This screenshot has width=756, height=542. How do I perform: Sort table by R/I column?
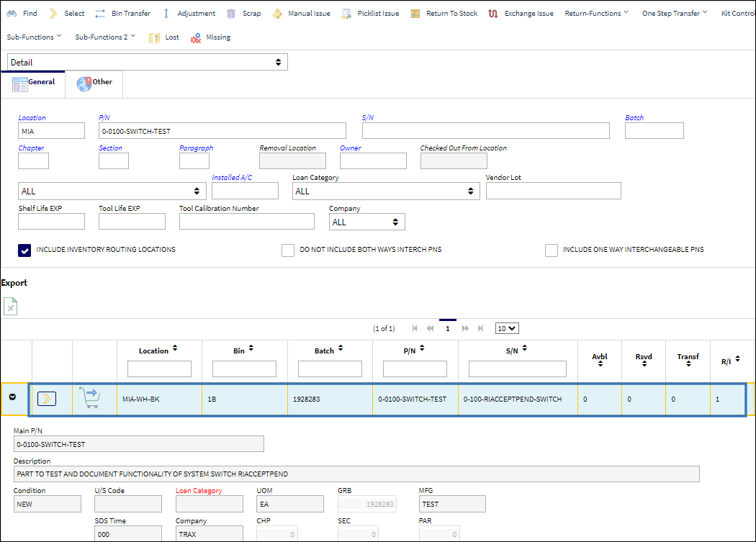[738, 359]
